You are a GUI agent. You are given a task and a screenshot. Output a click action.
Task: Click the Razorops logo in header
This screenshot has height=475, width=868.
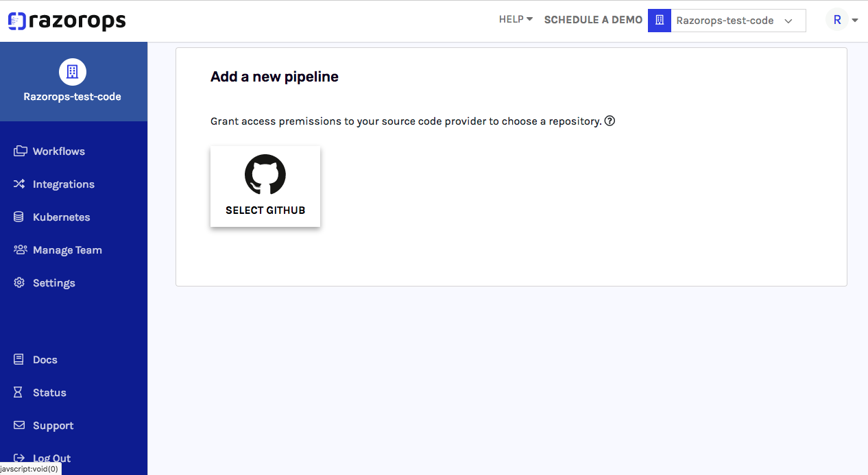(x=67, y=21)
